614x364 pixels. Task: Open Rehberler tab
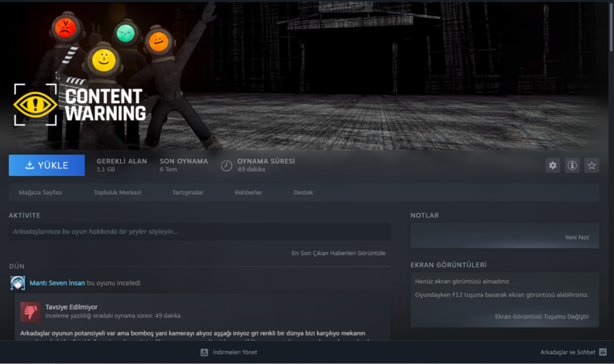248,192
